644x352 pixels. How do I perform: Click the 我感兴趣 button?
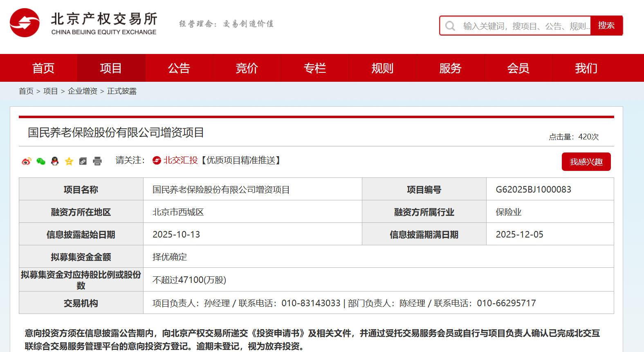[586, 162]
